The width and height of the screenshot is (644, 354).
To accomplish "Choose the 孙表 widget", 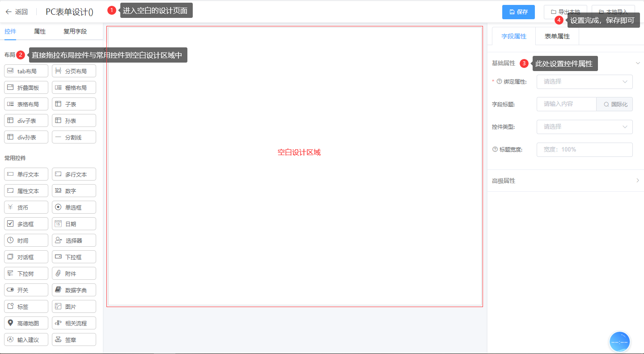I will [74, 121].
